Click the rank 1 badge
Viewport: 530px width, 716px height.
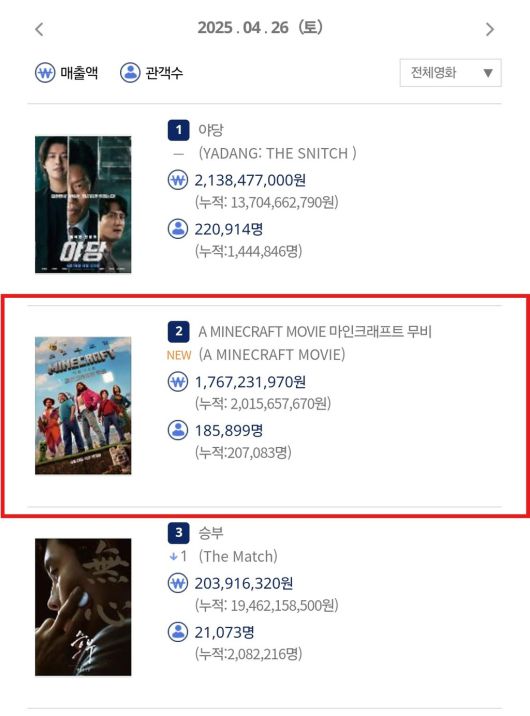coord(178,130)
